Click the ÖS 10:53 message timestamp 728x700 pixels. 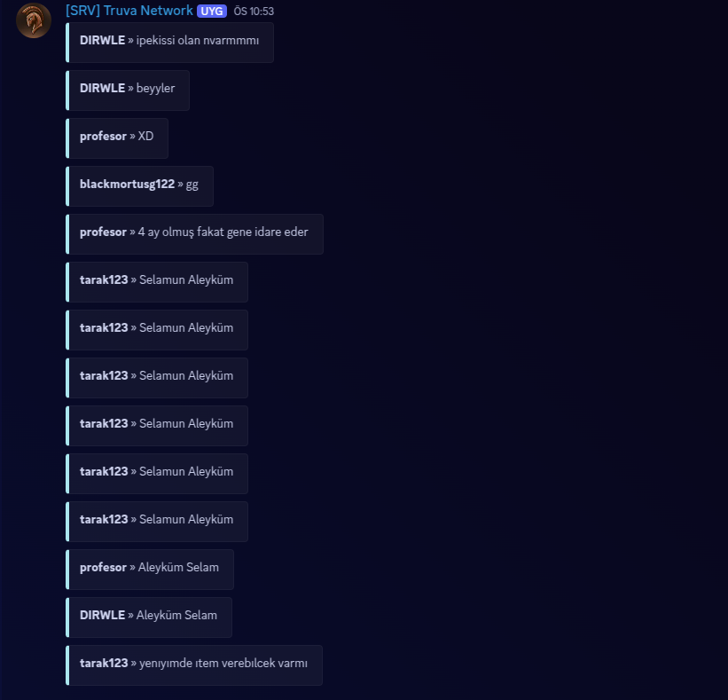(x=254, y=12)
